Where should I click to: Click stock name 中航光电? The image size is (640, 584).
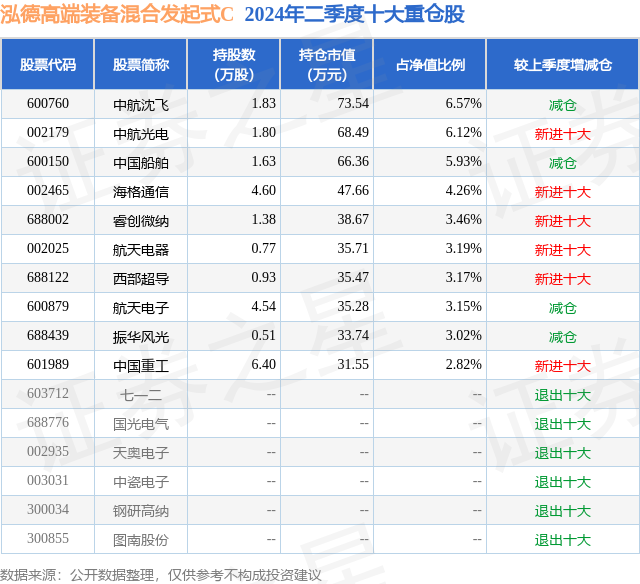coord(141,134)
